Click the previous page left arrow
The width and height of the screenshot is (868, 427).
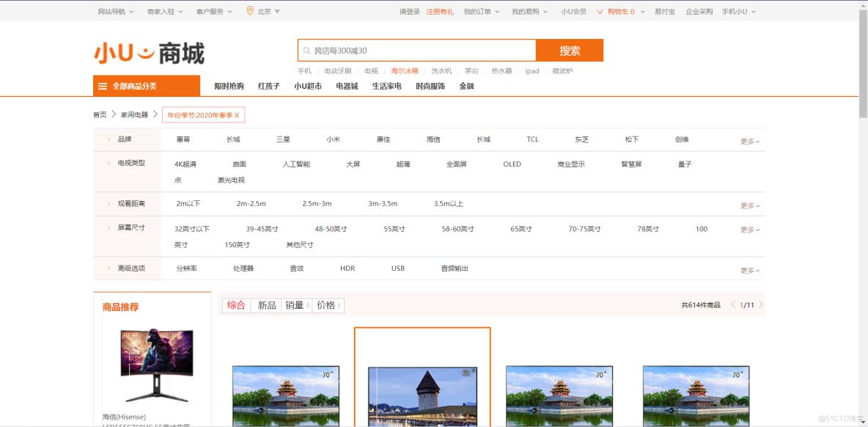click(x=733, y=303)
